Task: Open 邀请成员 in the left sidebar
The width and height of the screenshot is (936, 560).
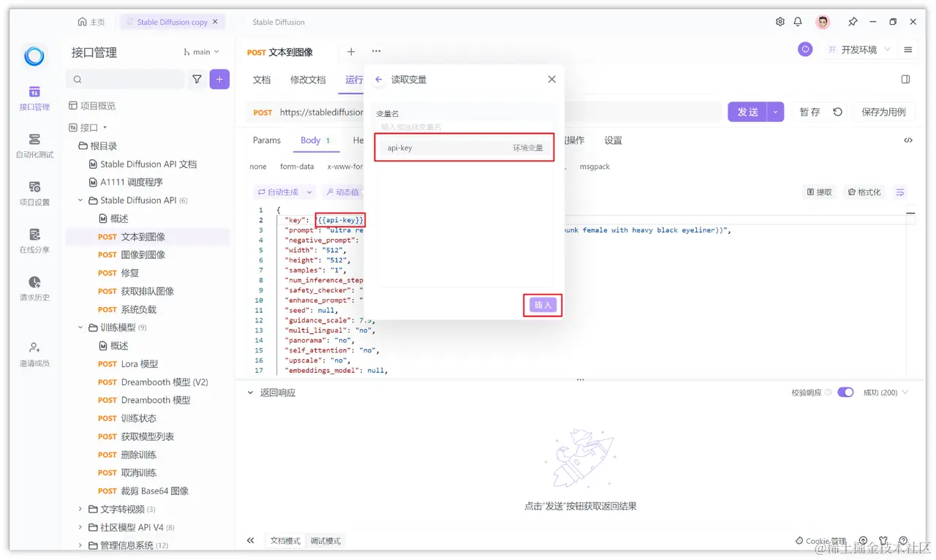Action: point(34,354)
